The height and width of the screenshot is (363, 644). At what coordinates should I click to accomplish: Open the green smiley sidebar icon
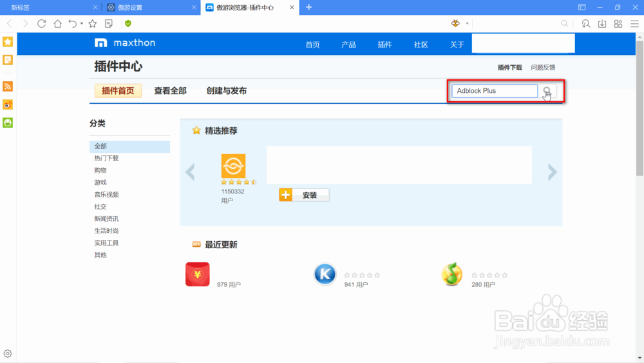click(7, 123)
